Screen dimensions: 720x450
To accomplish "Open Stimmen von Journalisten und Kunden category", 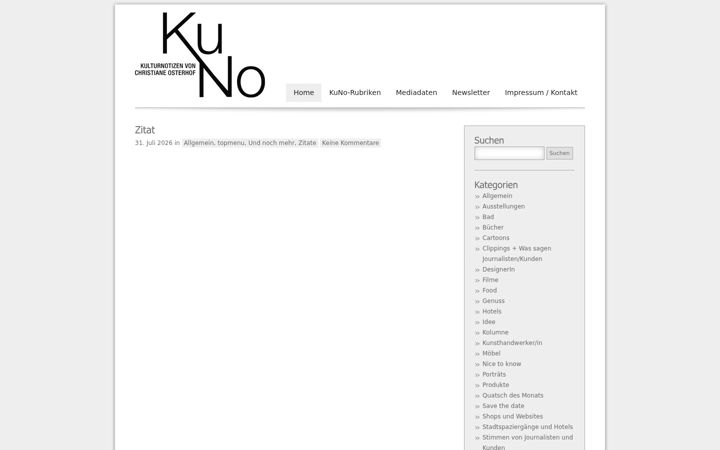I will pos(528,442).
